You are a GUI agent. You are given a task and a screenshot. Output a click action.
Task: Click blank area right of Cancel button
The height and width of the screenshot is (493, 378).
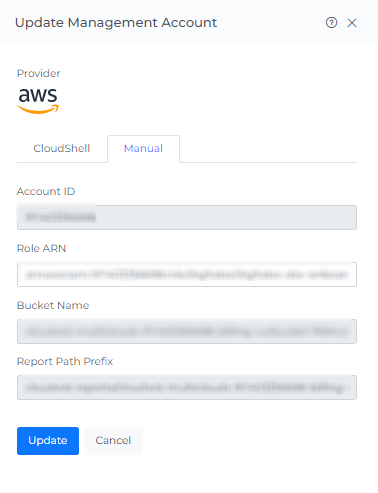(x=250, y=441)
